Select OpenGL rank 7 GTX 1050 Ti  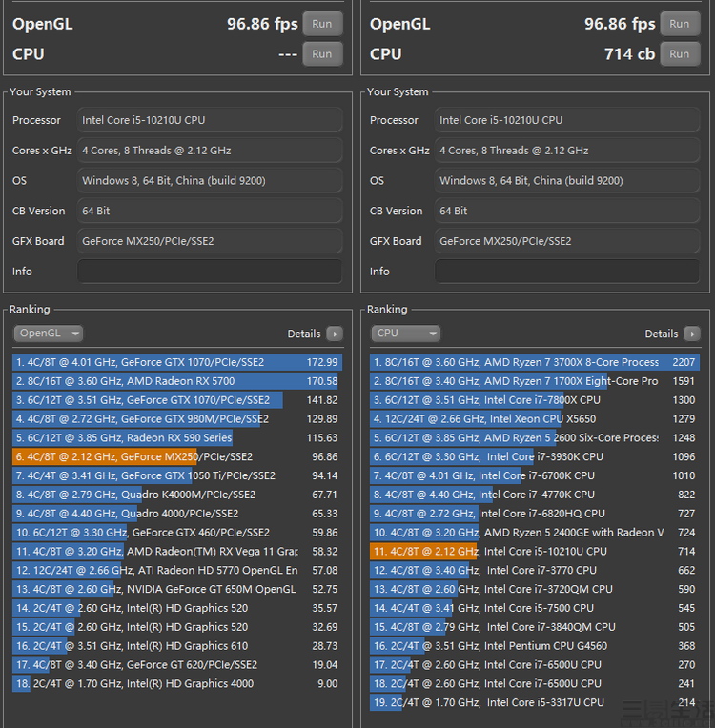(x=177, y=475)
